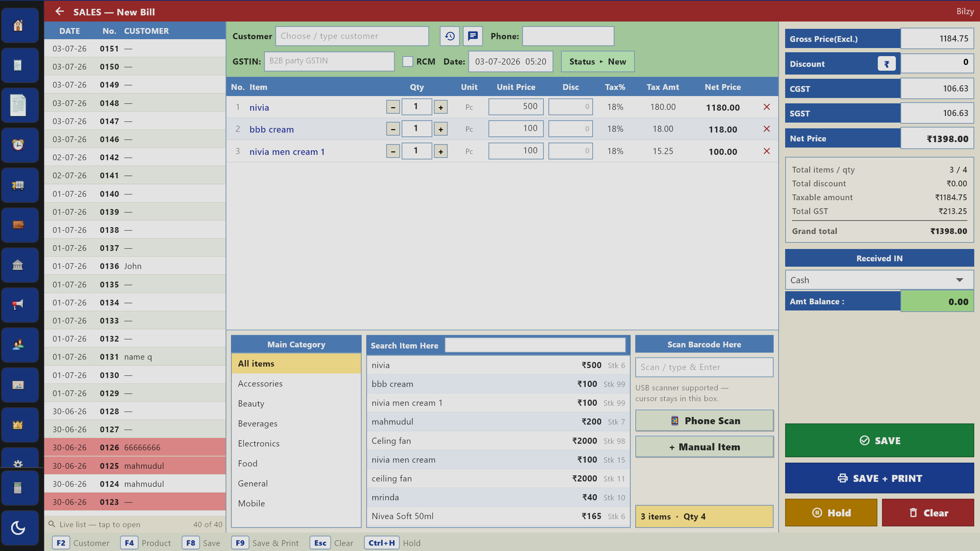Select the Mobile category
This screenshot has height=551, width=980.
(296, 503)
